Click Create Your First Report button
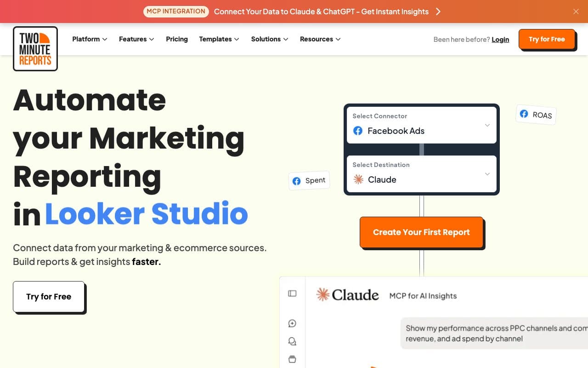 click(421, 232)
